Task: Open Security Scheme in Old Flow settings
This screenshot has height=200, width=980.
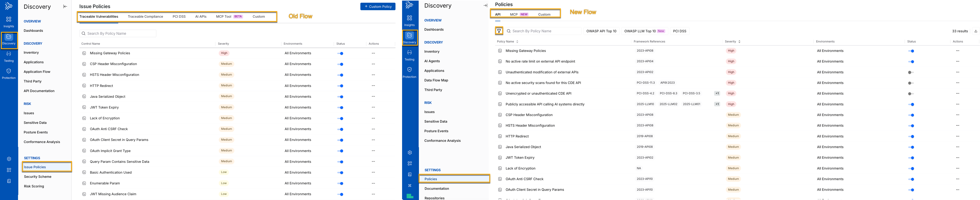Action: coord(37,176)
